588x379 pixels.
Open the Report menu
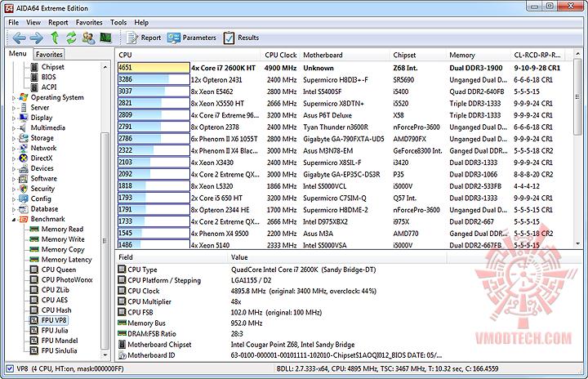[58, 23]
